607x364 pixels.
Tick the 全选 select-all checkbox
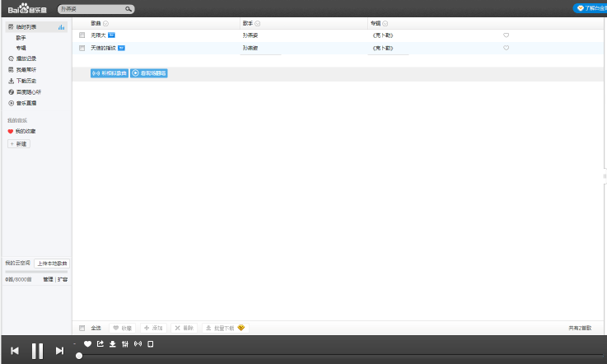point(82,328)
